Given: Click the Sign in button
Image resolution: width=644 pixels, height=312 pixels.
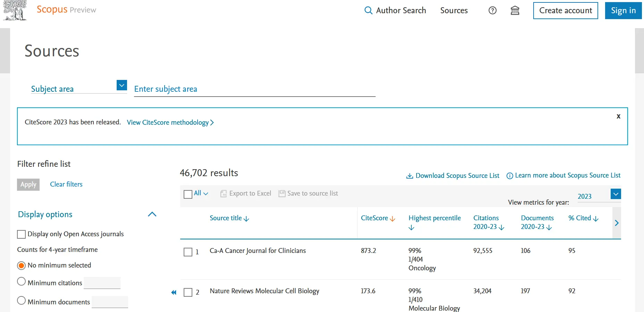Looking at the screenshot, I should [x=623, y=10].
